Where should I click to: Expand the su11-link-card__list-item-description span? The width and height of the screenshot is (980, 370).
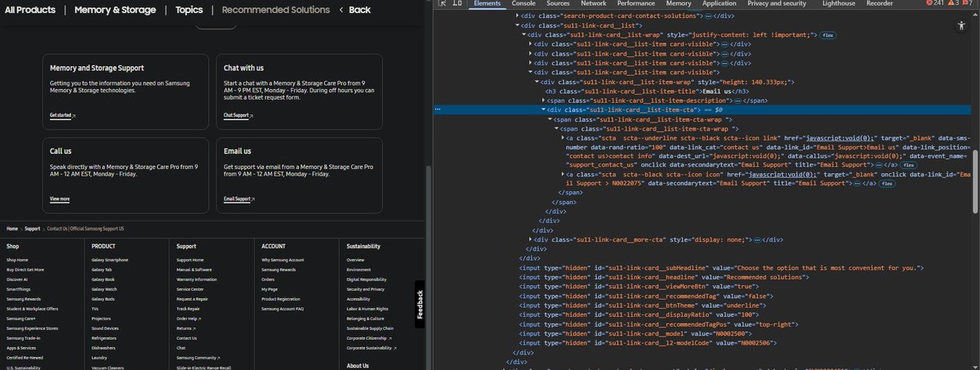pos(543,100)
